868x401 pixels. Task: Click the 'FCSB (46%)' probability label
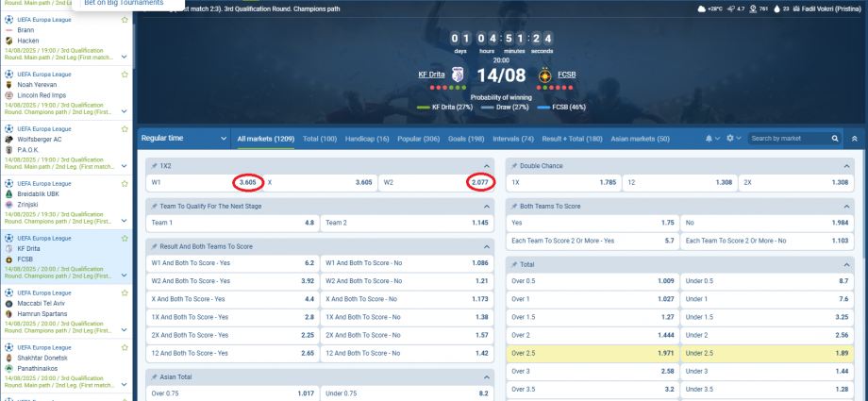point(568,108)
